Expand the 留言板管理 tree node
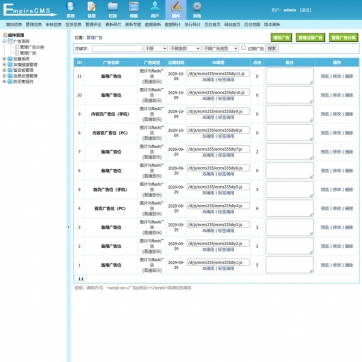The width and height of the screenshot is (362, 362). pyautogui.click(x=4, y=70)
